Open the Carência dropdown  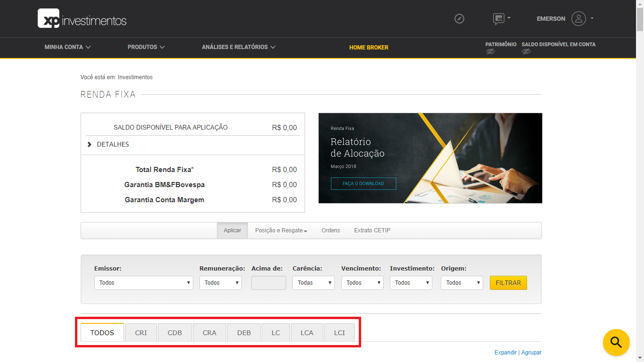coord(314,283)
